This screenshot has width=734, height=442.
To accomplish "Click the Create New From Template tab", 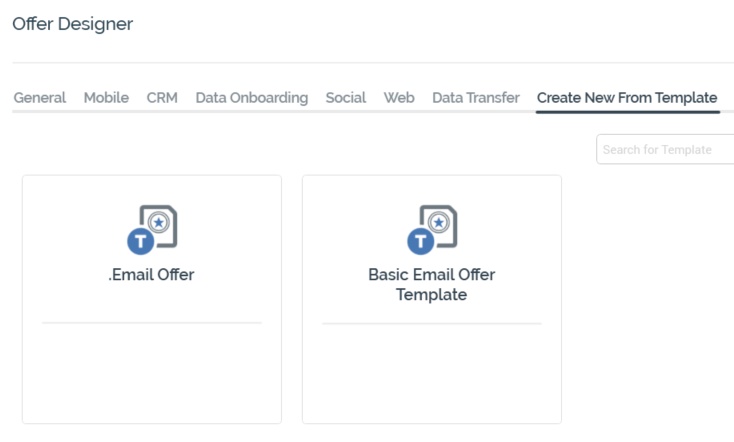I will pos(627,98).
